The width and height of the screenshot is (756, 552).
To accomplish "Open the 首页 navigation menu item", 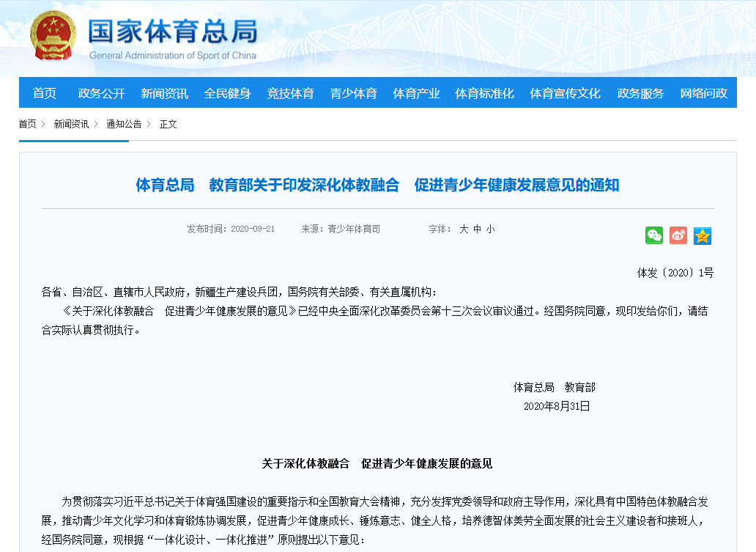I will click(45, 92).
